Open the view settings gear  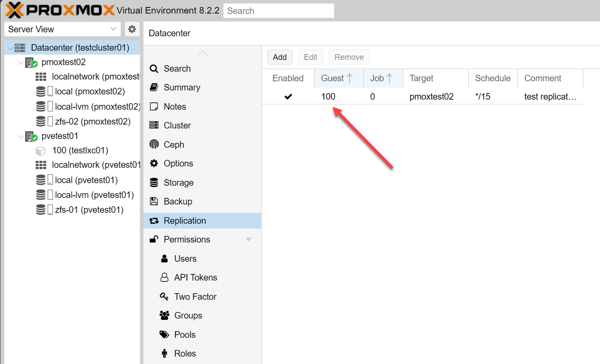[132, 29]
